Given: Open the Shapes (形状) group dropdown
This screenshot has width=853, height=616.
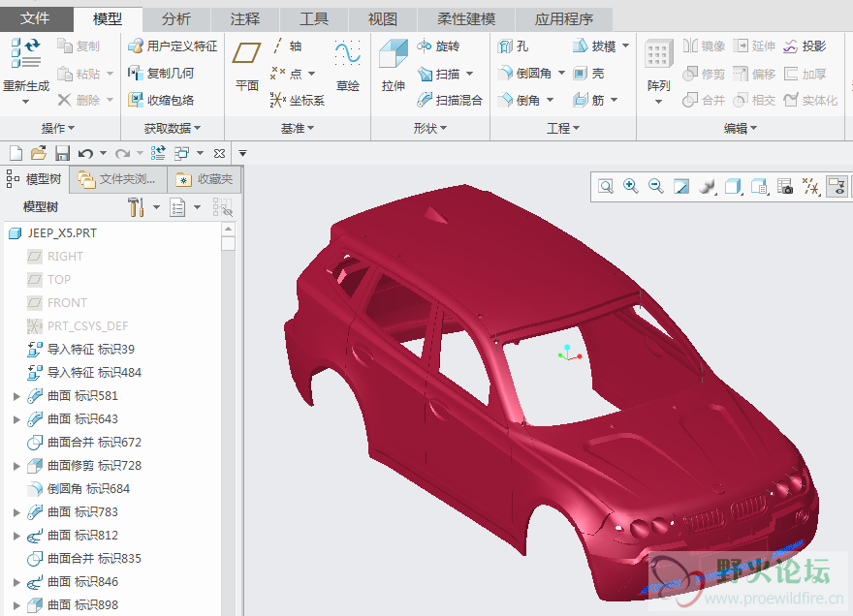Looking at the screenshot, I should point(429,128).
